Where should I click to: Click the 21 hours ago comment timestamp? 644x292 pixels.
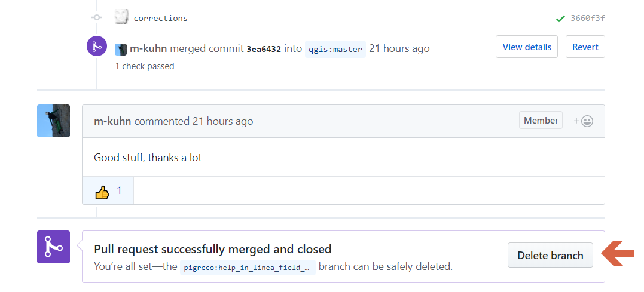click(x=222, y=121)
